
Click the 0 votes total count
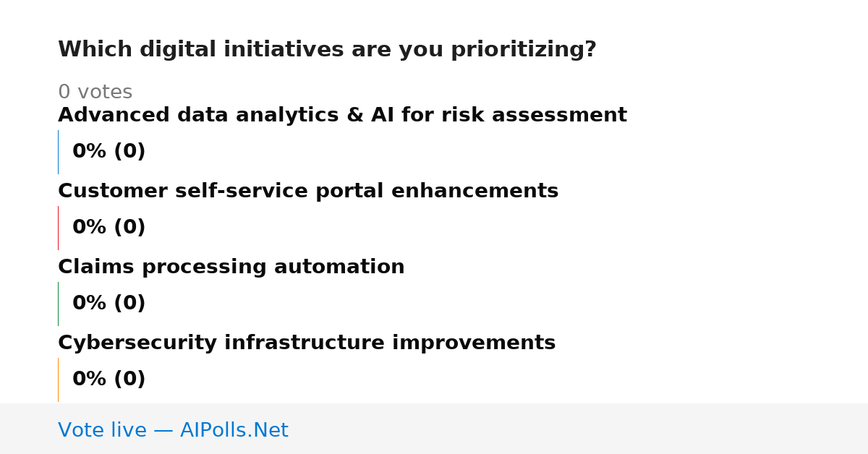(95, 93)
